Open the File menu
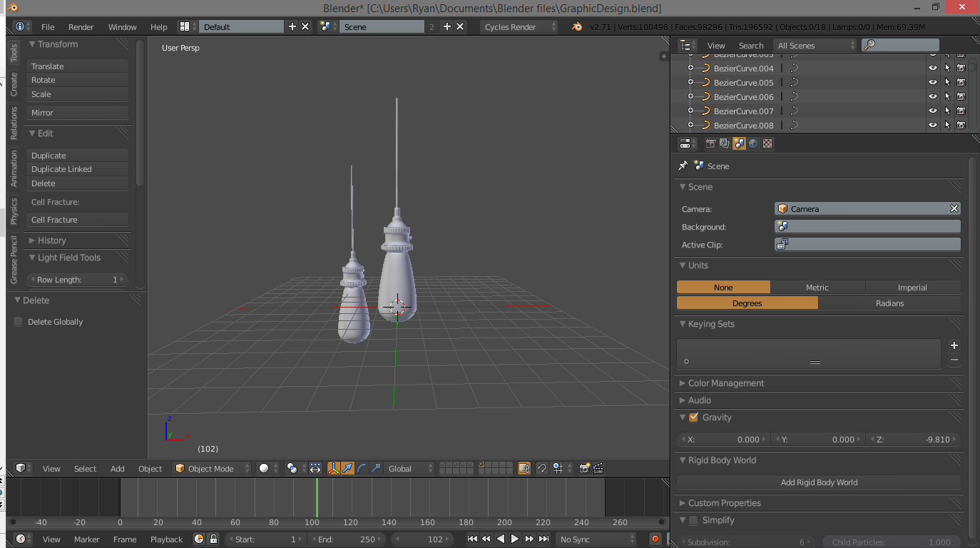 [x=48, y=26]
